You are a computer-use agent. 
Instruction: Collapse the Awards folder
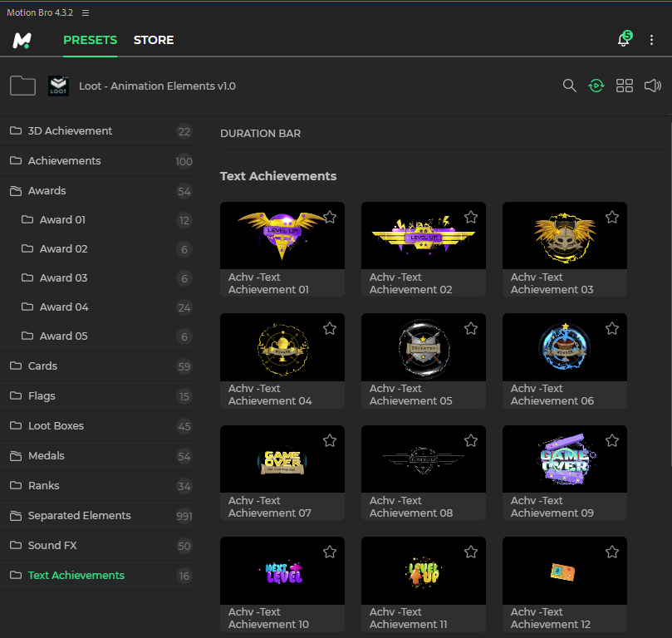coord(98,191)
